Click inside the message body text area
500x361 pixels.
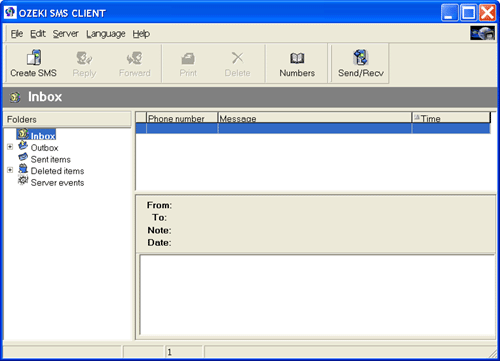(x=317, y=295)
